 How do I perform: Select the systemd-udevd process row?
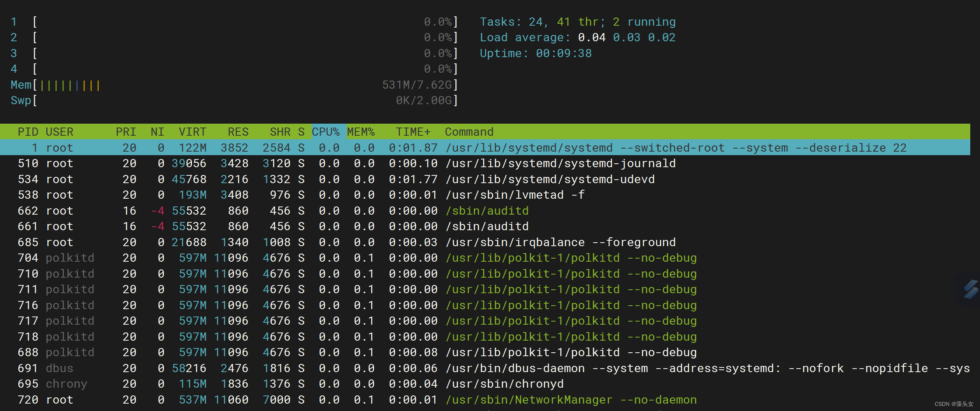[x=485, y=179]
